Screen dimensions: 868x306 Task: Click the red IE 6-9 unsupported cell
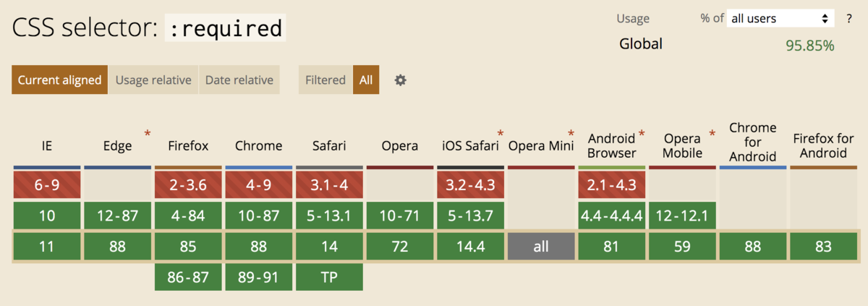[47, 185]
